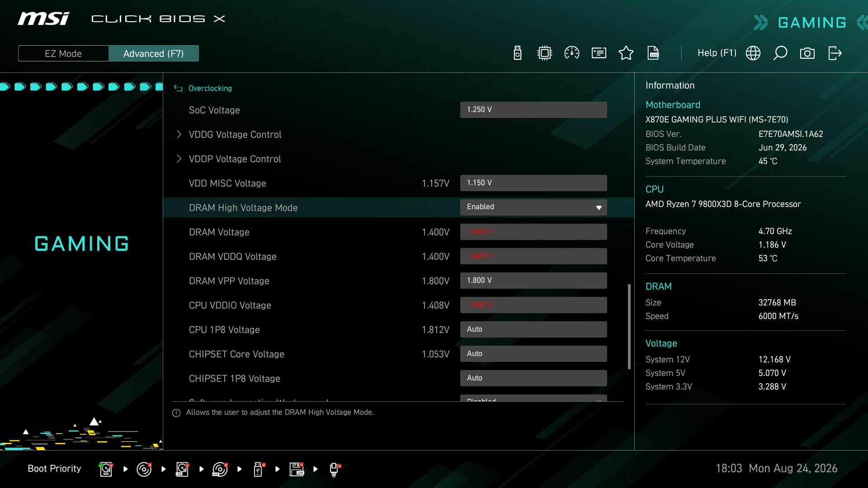Click BIOS version E7E70AMSI.1A62
Viewport: 868px width, 488px height.
tap(791, 134)
